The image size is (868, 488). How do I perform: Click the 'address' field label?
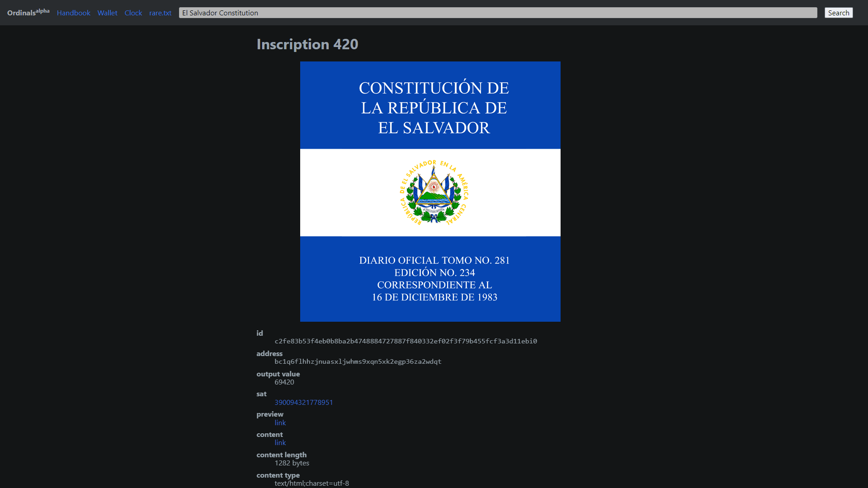(269, 353)
